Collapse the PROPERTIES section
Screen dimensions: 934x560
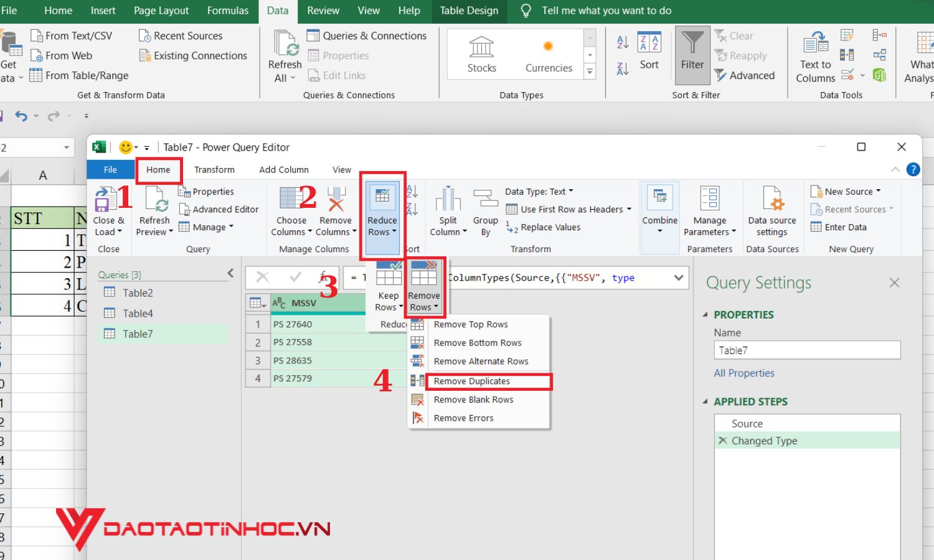(705, 315)
